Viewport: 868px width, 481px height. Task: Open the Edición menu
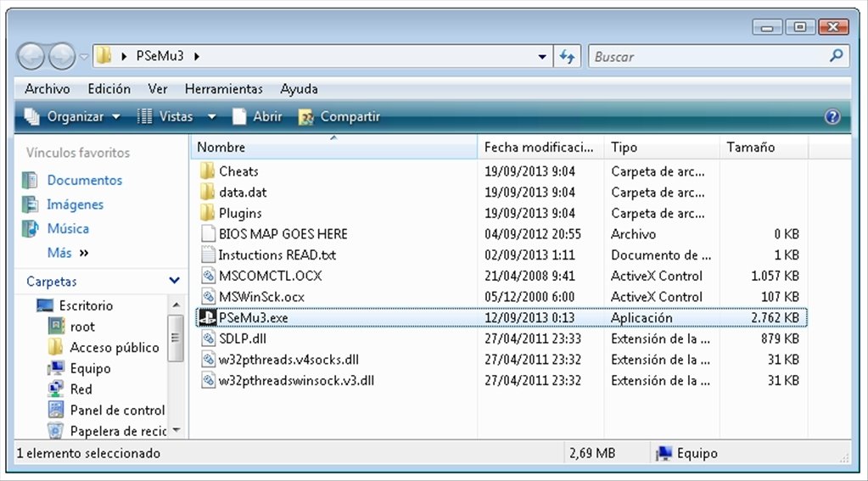pos(109,88)
